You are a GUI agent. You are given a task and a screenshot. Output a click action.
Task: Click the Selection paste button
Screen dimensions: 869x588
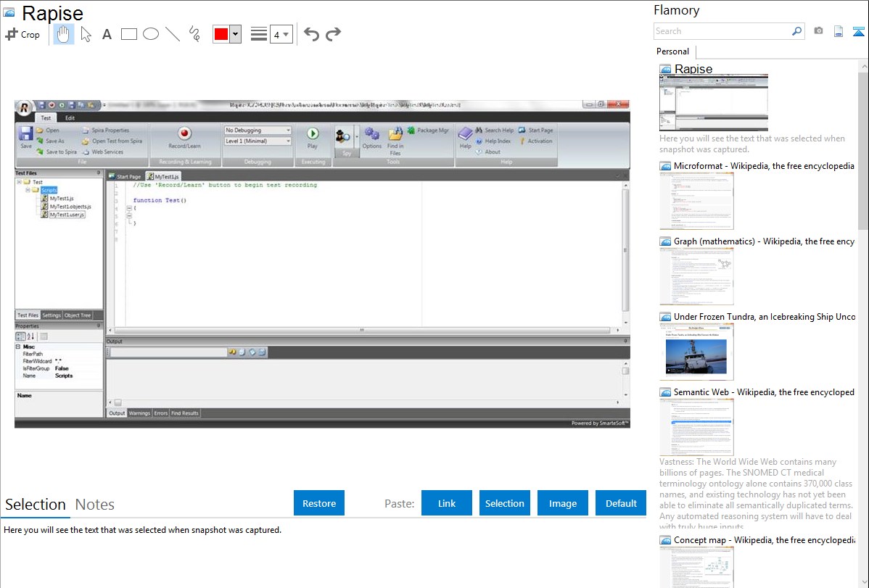pyautogui.click(x=505, y=503)
